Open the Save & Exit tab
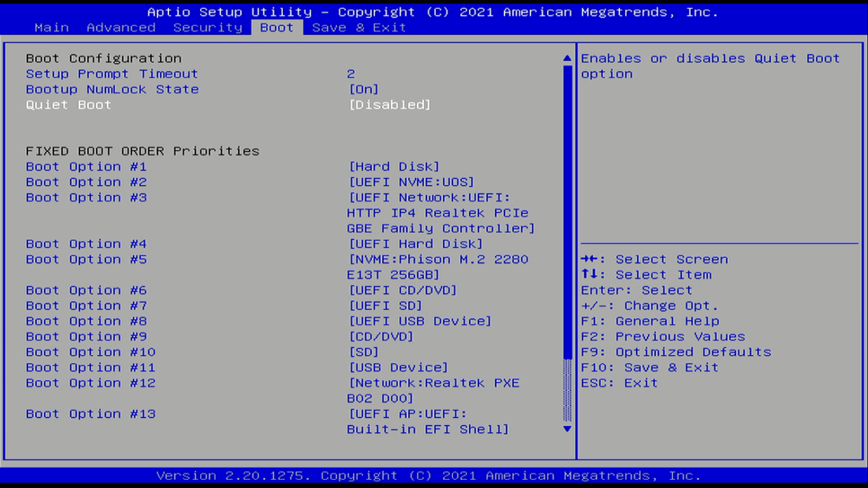 click(x=359, y=27)
